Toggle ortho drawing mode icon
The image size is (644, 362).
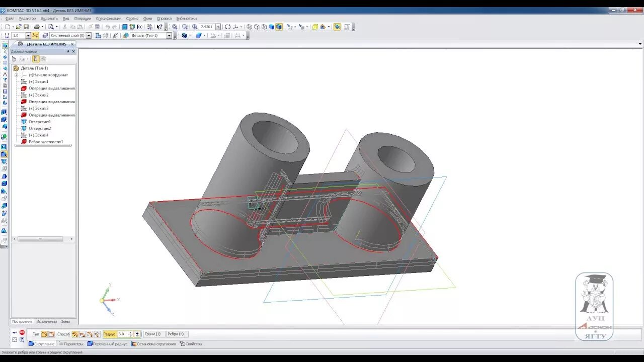35,36
